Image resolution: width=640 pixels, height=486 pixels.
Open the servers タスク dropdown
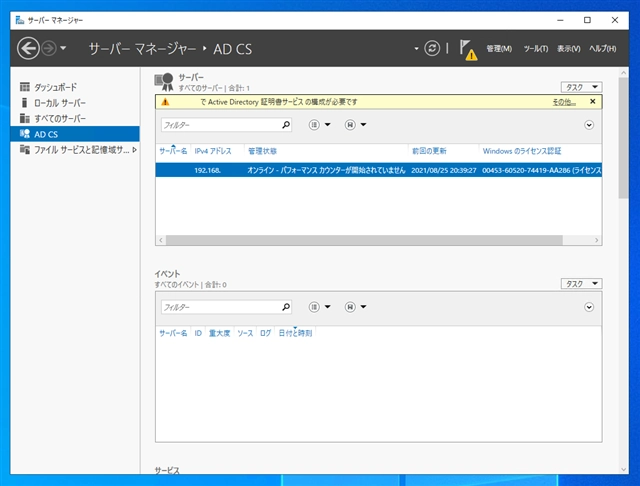pyautogui.click(x=581, y=87)
